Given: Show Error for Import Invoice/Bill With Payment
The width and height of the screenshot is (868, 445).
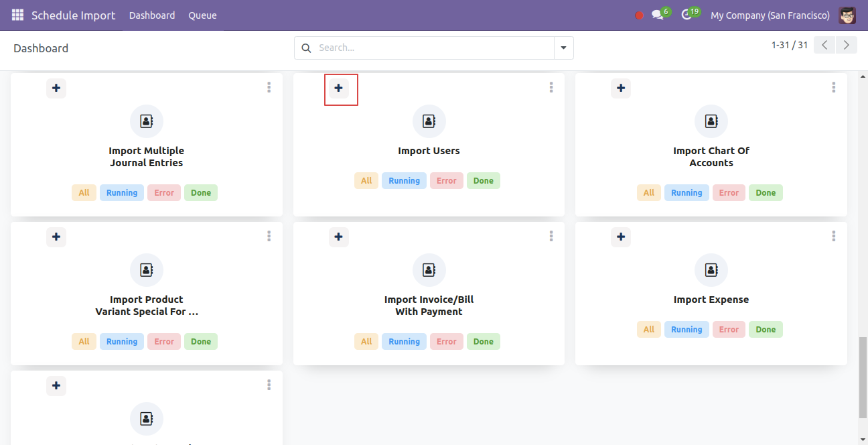Looking at the screenshot, I should tap(447, 342).
